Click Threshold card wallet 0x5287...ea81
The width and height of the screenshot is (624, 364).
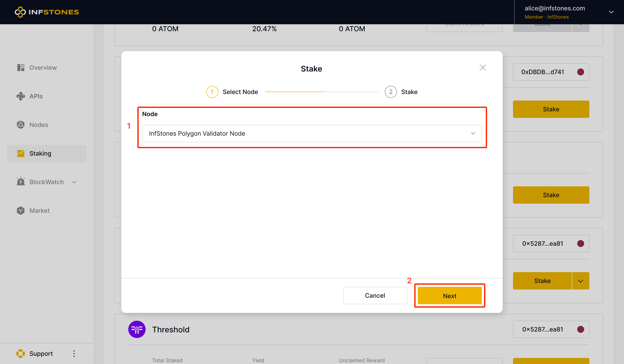[x=551, y=329]
